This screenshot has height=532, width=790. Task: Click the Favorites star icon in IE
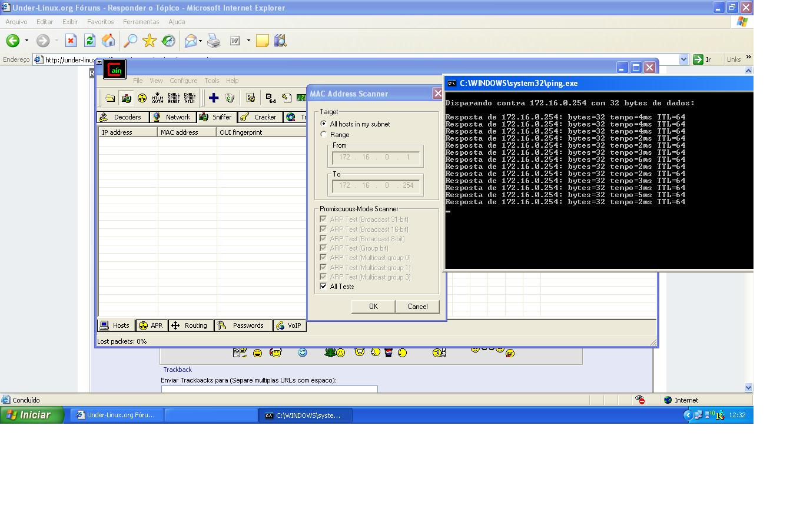[150, 41]
